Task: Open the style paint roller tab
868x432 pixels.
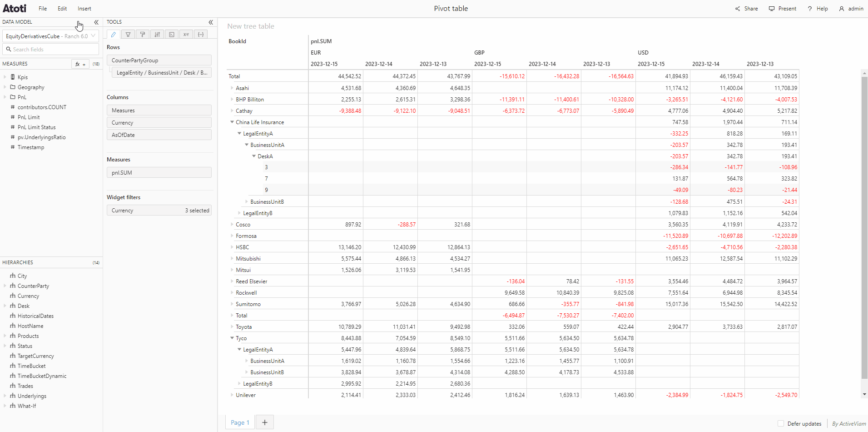Action: [143, 34]
